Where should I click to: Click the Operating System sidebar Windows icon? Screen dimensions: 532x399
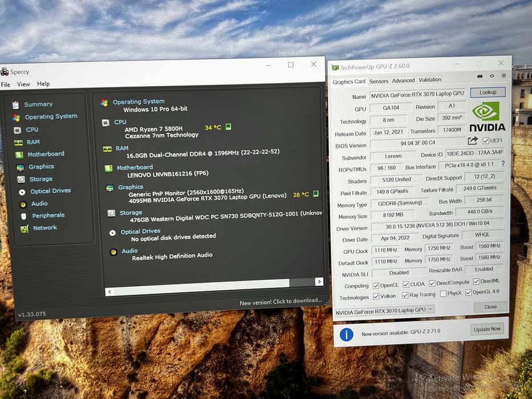(17, 118)
